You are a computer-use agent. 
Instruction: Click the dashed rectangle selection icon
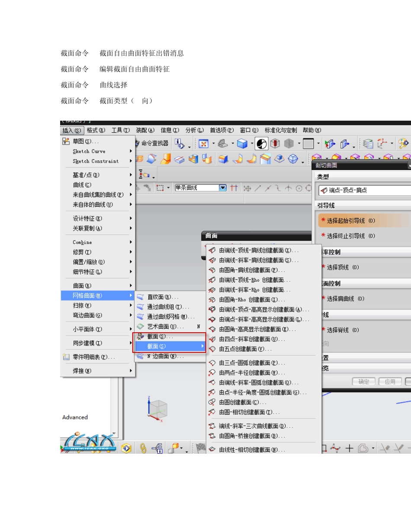pos(160,188)
